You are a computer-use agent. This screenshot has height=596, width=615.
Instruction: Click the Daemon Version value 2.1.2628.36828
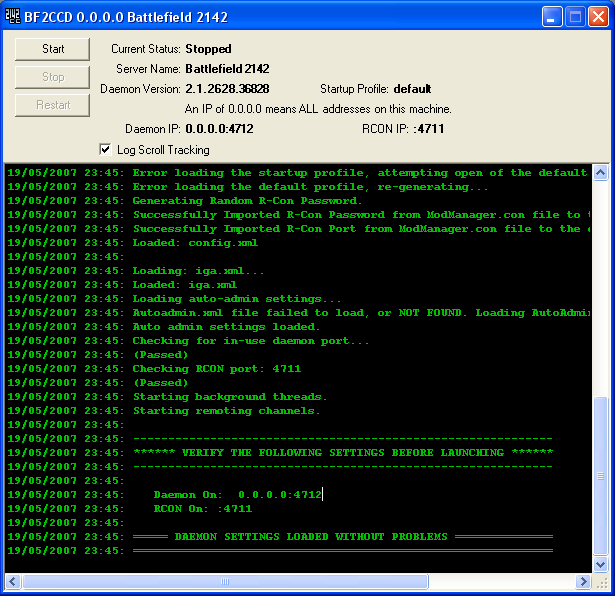point(227,89)
